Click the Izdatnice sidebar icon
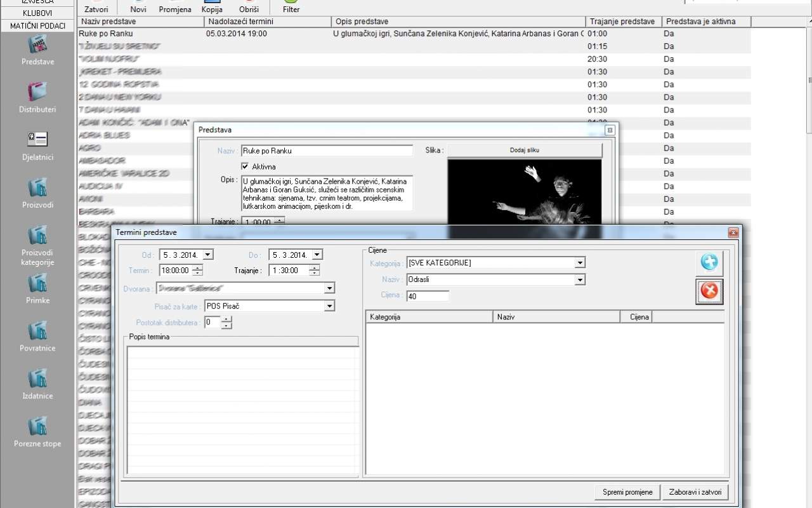Image resolution: width=812 pixels, height=508 pixels. 37,378
